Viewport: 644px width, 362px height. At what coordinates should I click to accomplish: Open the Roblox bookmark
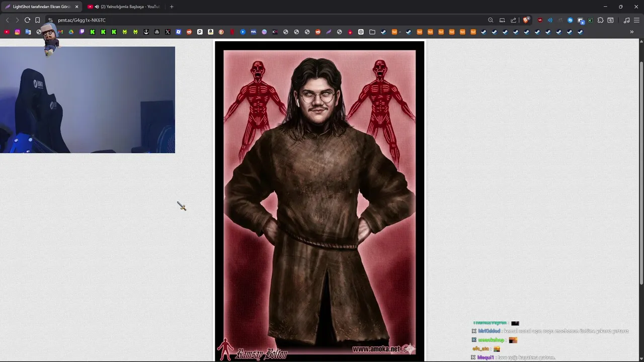(178, 32)
